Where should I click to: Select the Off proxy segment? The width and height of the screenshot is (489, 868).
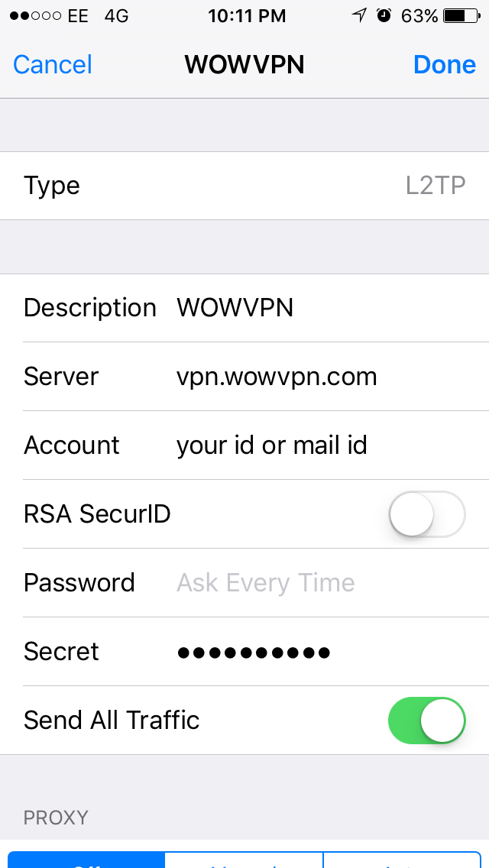click(86, 860)
